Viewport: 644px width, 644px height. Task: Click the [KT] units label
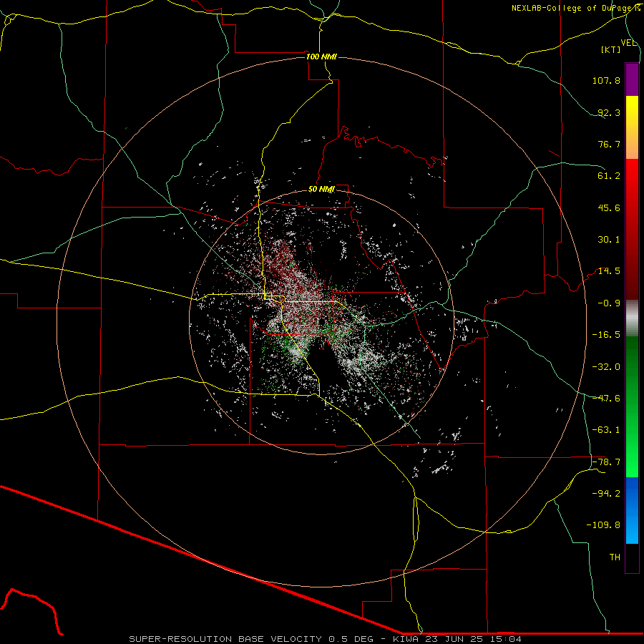click(611, 49)
